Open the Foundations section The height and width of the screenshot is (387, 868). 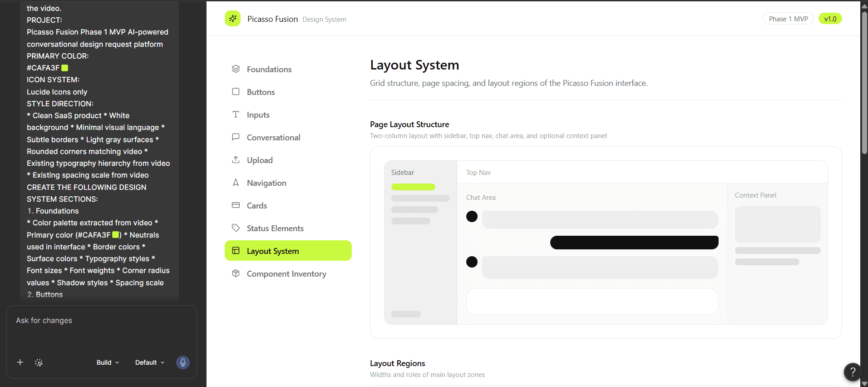(288, 69)
